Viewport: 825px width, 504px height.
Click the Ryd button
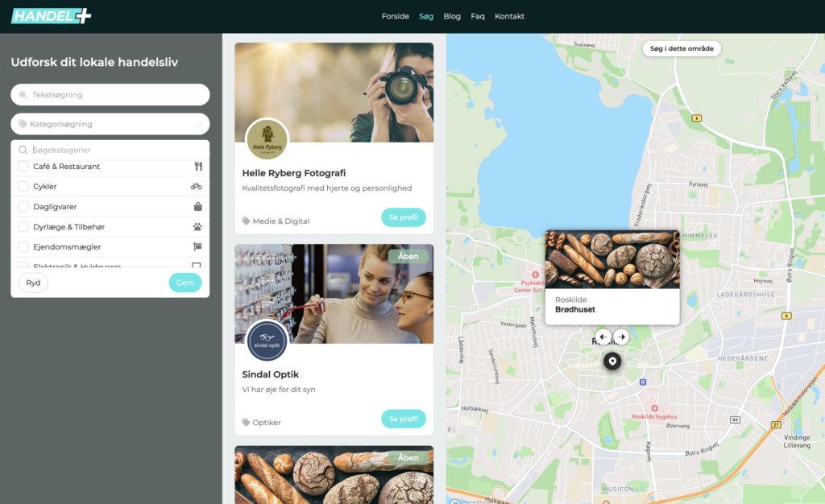click(x=33, y=283)
